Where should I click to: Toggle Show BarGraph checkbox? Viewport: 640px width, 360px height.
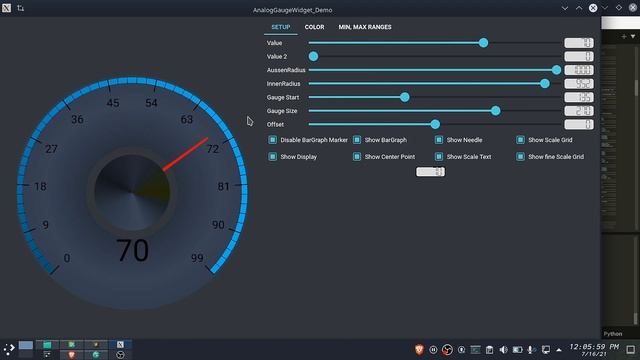click(x=357, y=140)
